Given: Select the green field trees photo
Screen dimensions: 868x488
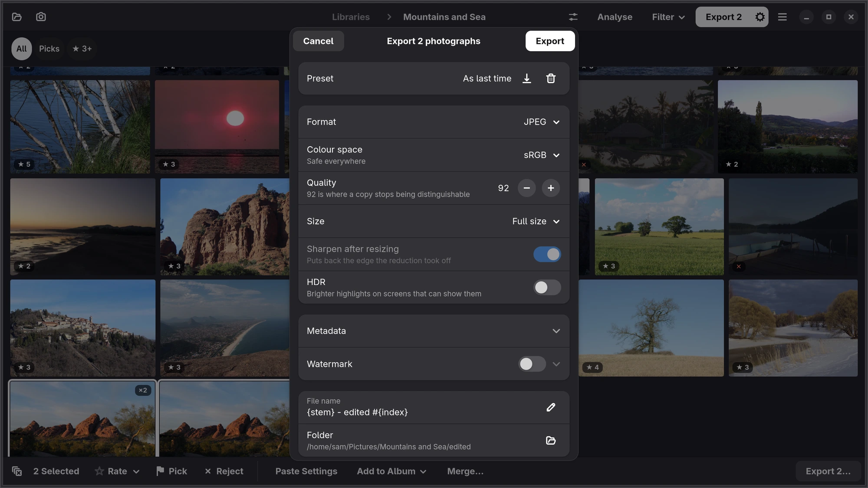Looking at the screenshot, I should point(659,226).
